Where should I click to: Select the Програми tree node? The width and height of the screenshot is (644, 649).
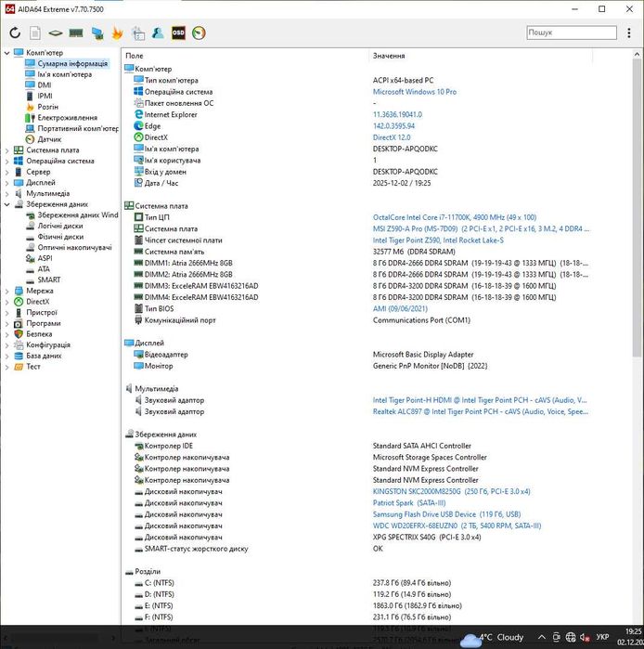click(x=44, y=323)
